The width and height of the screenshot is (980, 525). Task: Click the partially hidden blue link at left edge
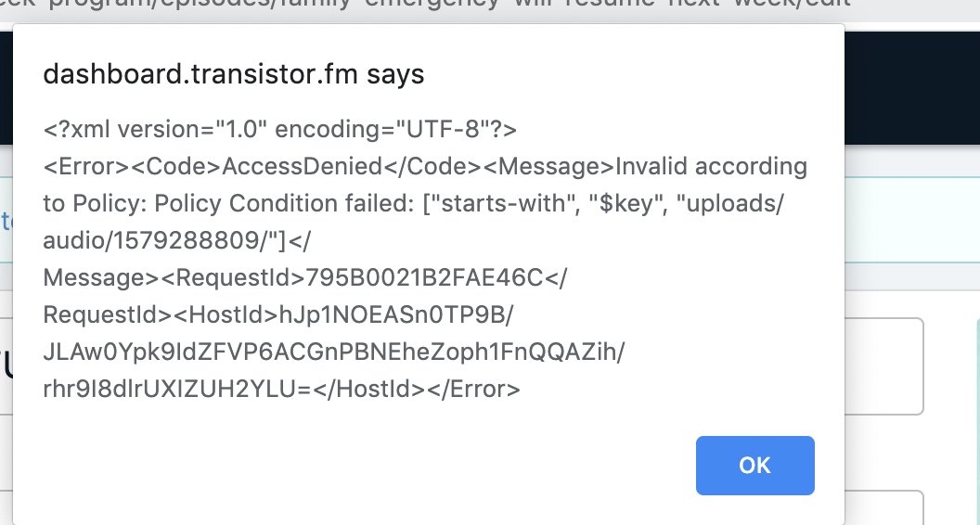5,221
